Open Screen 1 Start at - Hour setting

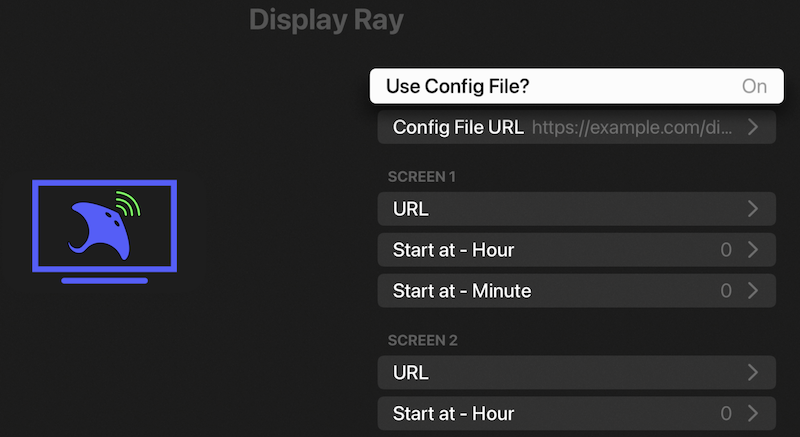point(577,250)
